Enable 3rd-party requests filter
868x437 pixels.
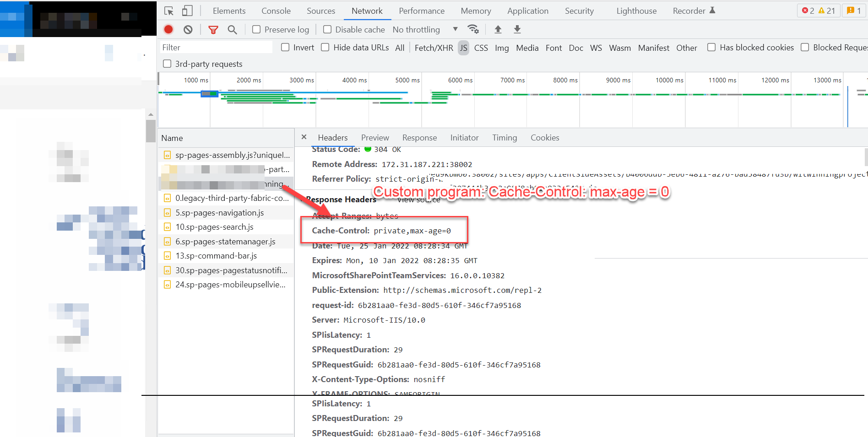point(167,64)
